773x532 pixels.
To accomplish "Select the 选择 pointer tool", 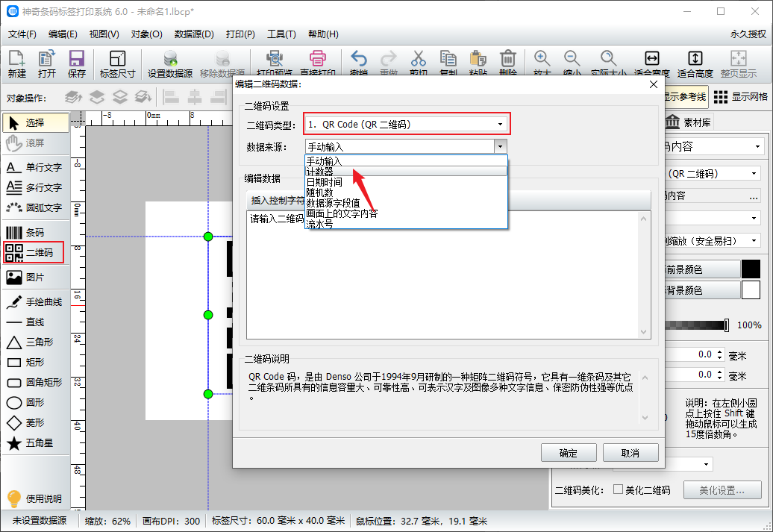I will coord(36,123).
